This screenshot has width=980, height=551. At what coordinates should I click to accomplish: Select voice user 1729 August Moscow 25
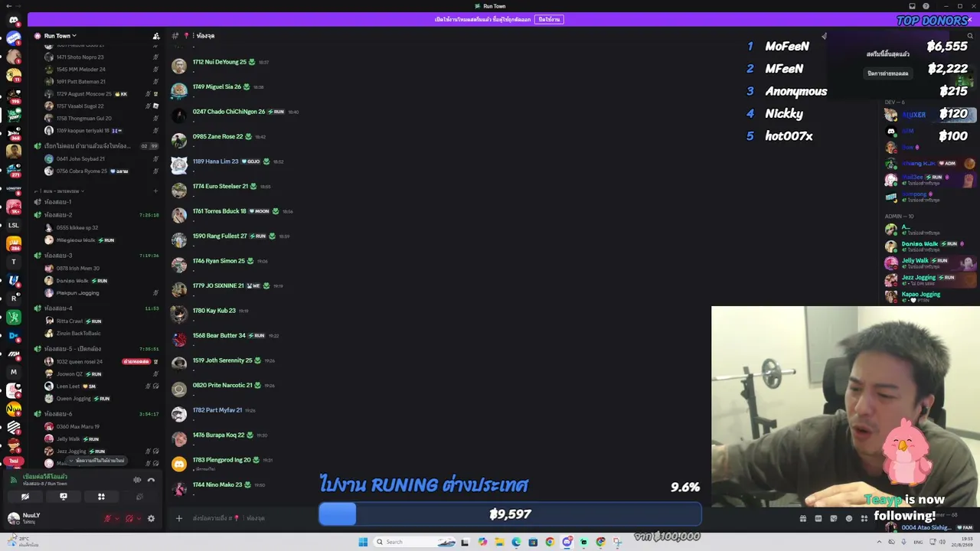coord(101,94)
